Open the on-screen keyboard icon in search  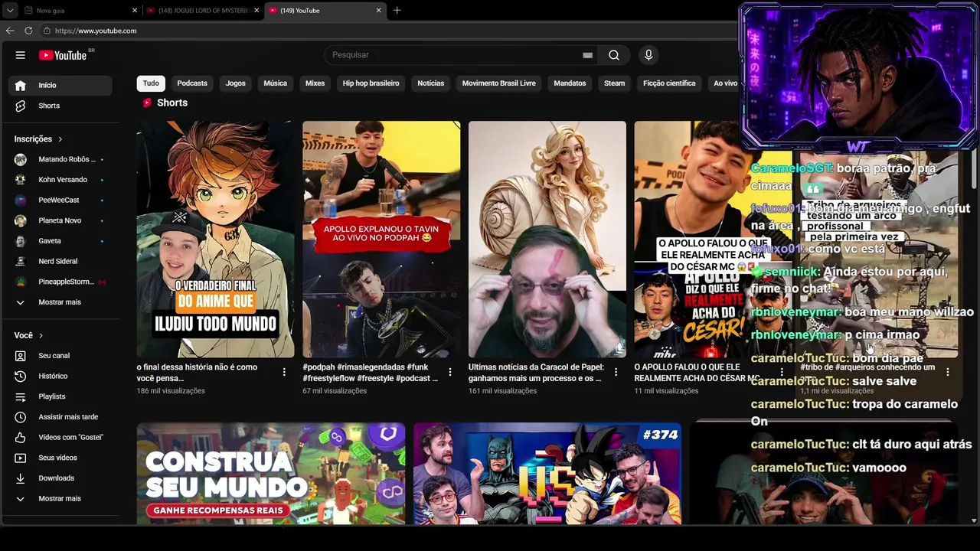[587, 55]
